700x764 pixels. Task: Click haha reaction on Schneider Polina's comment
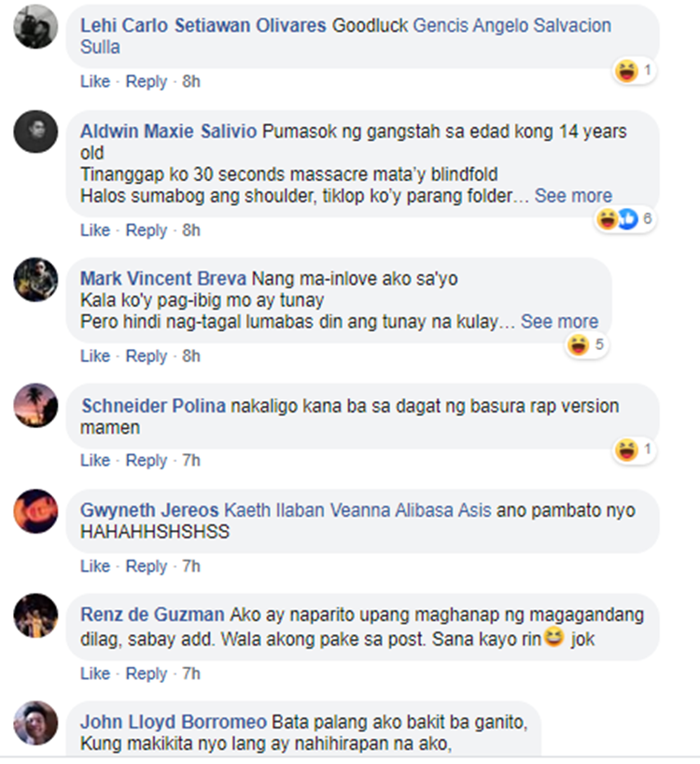point(633,450)
